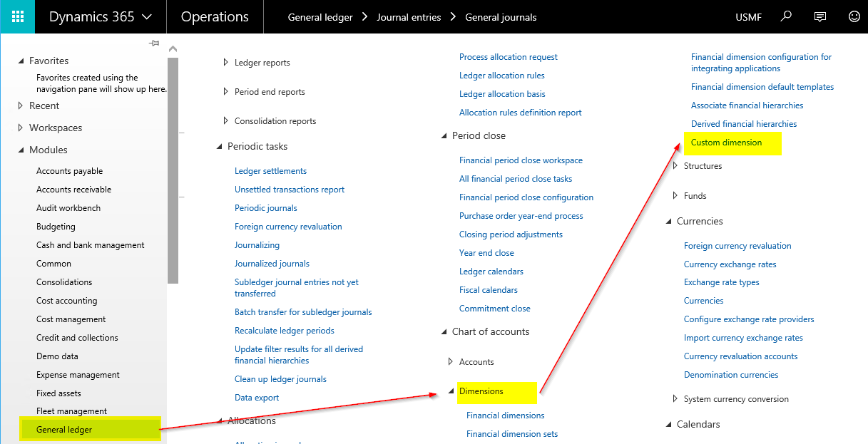Collapse the Periodic tasks group
Screen dimensions: 868x444
pyautogui.click(x=219, y=146)
